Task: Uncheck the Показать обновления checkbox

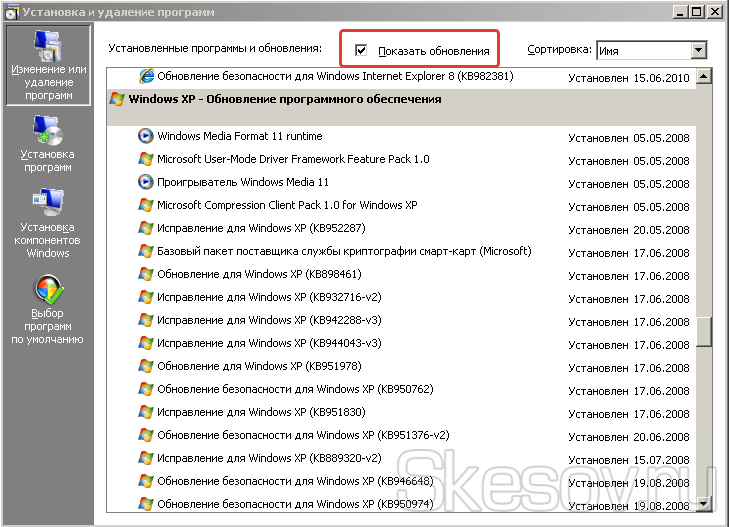Action: pyautogui.click(x=360, y=50)
